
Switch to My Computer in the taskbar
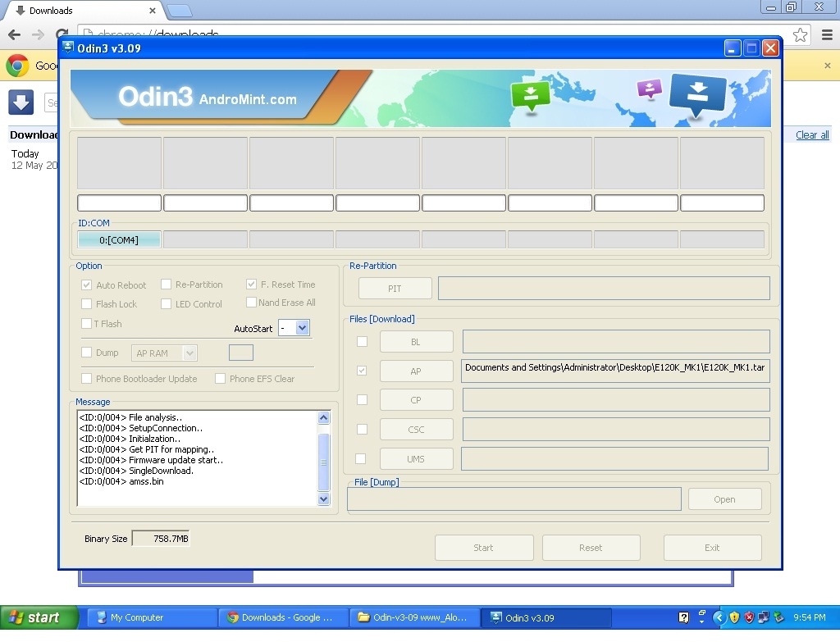point(152,617)
